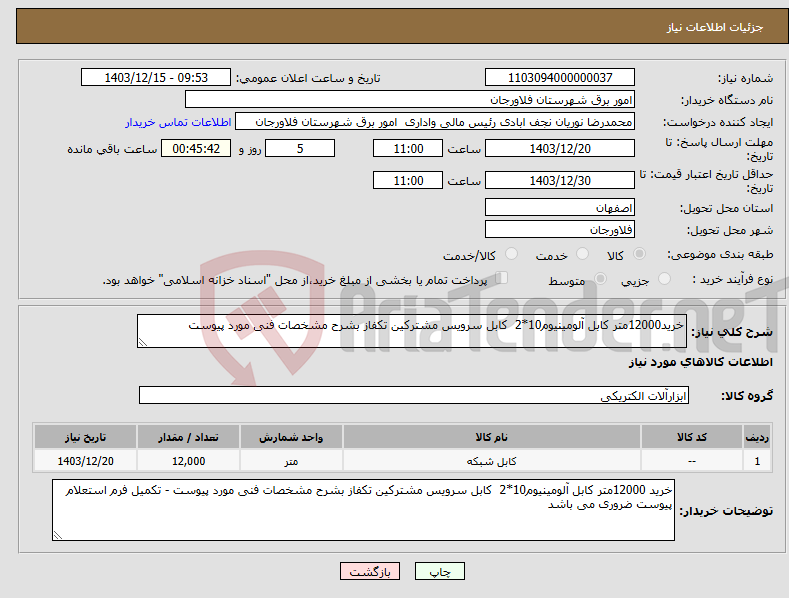Viewport: 789px width, 598px height.
Task: Click the تاریخ نیاز column header
Action: (86, 437)
